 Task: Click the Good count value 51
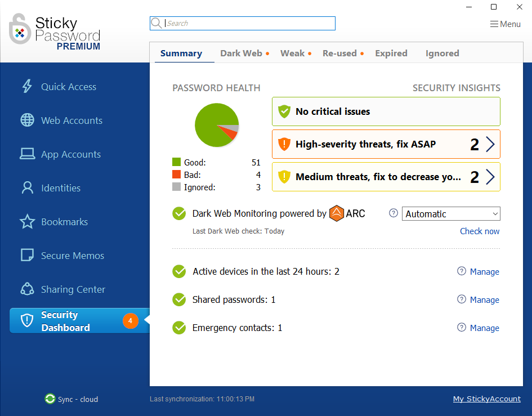click(x=256, y=162)
